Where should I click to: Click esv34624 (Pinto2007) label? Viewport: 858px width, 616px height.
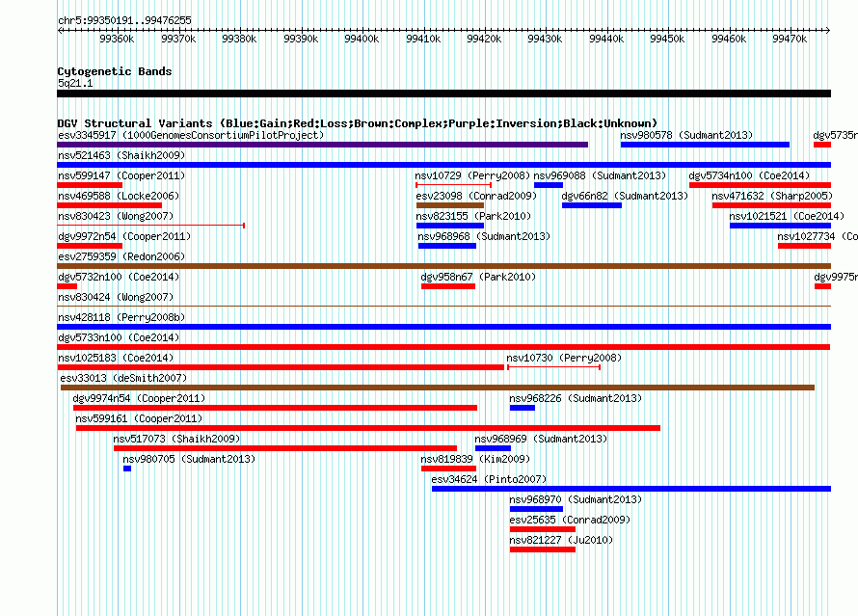[489, 479]
